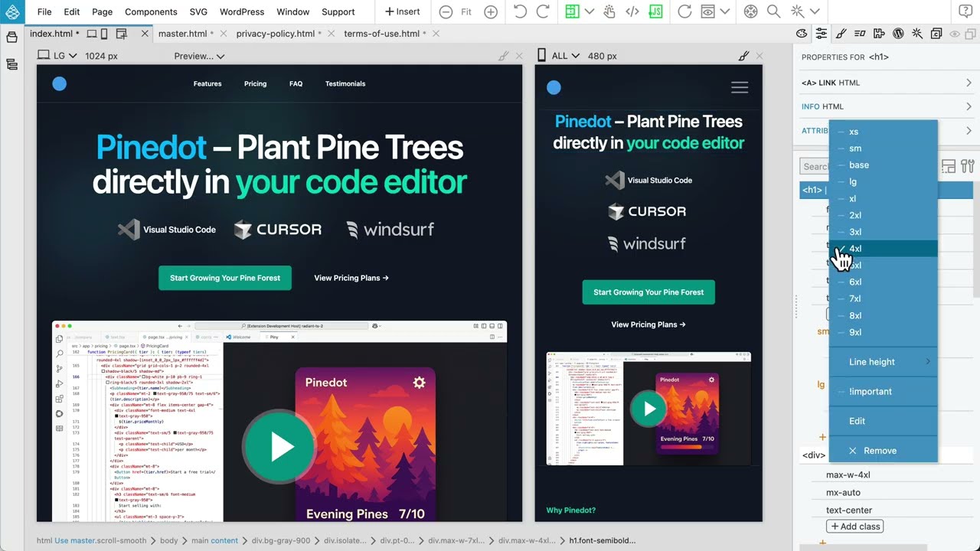
Task: Click the preview in browser eye-window icon
Action: point(708,11)
